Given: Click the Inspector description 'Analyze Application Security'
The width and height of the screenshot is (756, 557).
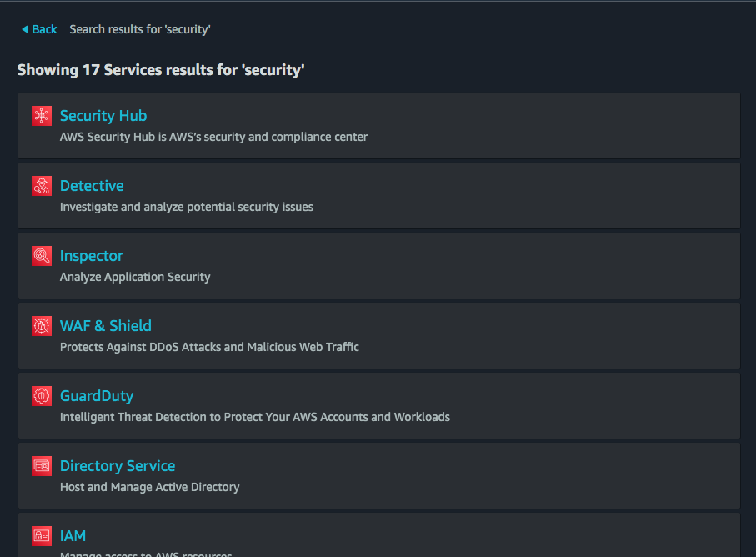Looking at the screenshot, I should tap(135, 277).
